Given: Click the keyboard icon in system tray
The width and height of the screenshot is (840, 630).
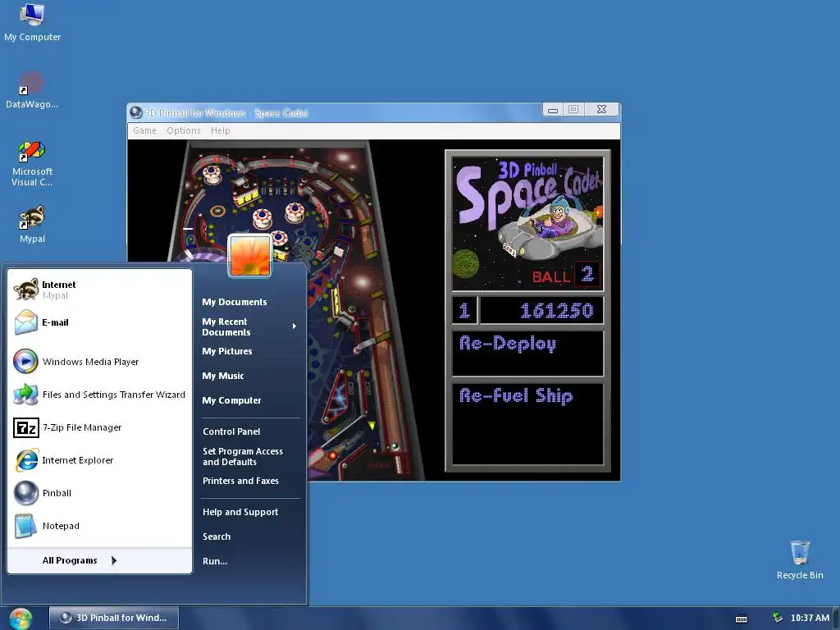Looking at the screenshot, I should pyautogui.click(x=742, y=619).
